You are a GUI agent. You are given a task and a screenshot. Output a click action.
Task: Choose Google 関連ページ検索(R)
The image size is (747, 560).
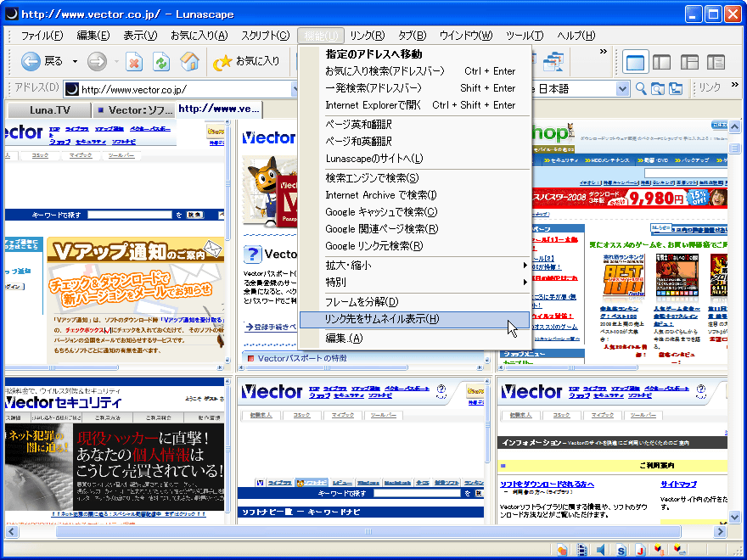[414, 229]
